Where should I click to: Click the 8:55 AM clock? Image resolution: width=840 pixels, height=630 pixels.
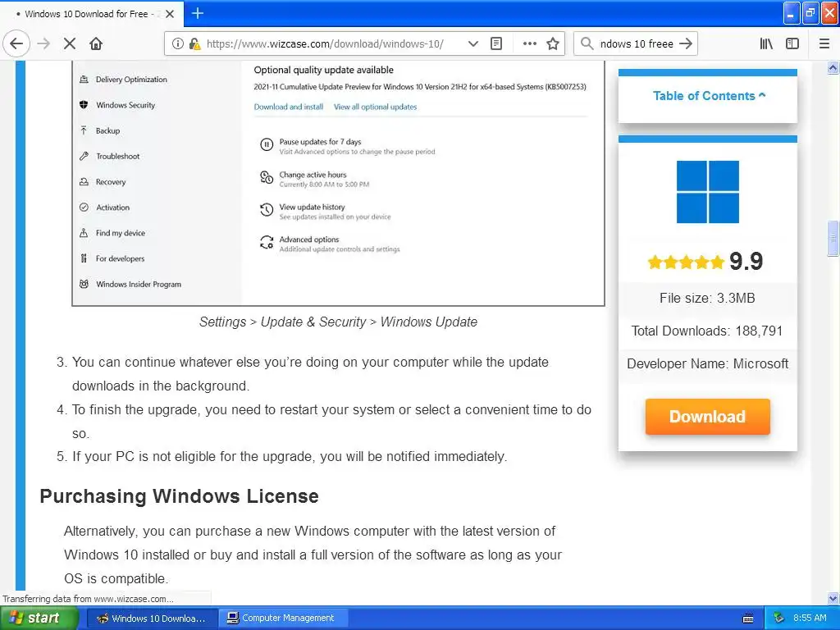click(x=810, y=619)
